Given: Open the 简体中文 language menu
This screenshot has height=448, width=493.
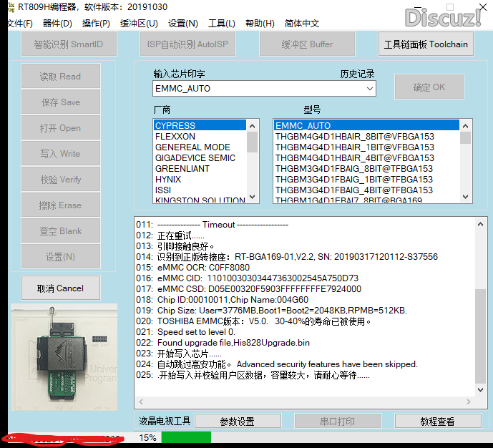Looking at the screenshot, I should [301, 24].
